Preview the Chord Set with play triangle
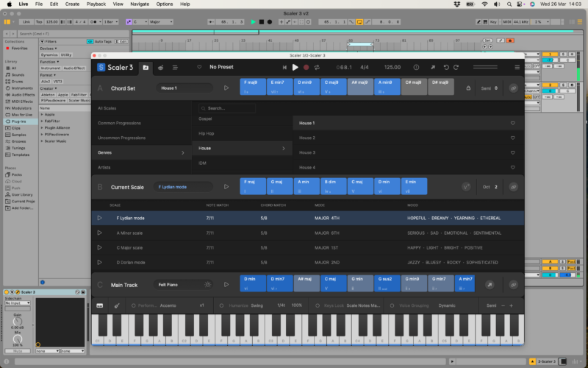The image size is (588, 368). coord(226,88)
